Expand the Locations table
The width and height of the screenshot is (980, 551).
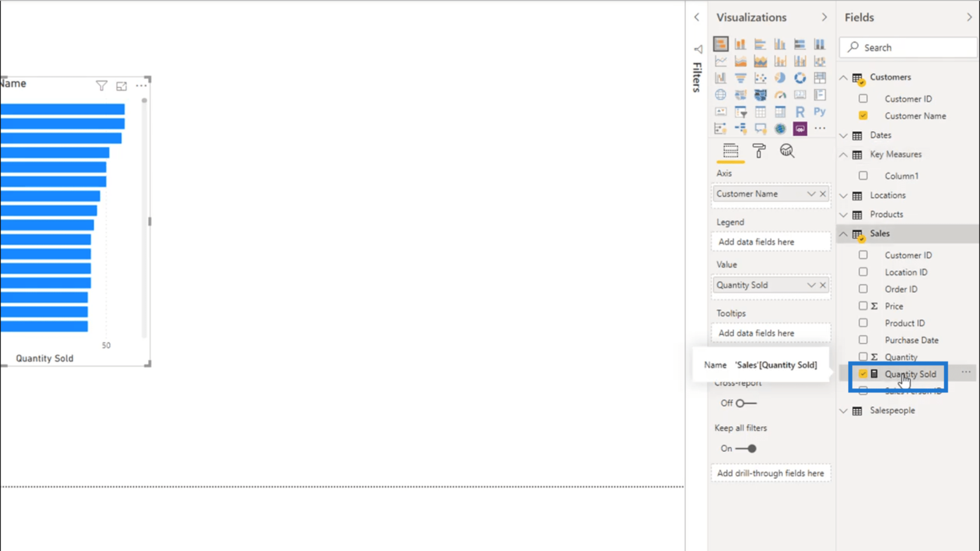[x=843, y=195]
